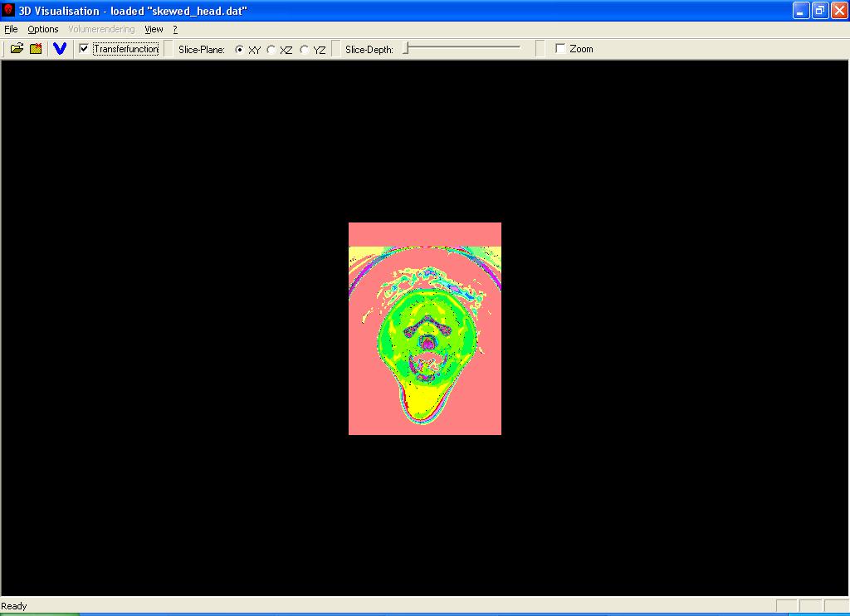This screenshot has height=616, width=850.
Task: Click the second folder icon with red mark
Action: 36,49
